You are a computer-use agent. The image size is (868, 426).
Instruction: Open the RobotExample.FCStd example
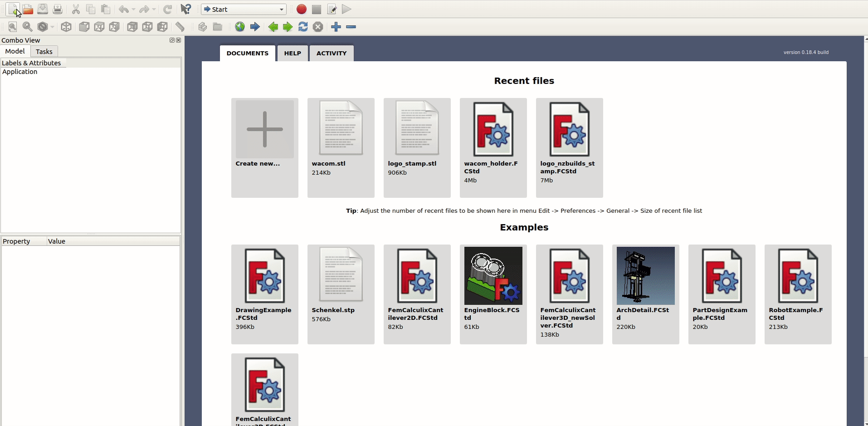(x=798, y=294)
